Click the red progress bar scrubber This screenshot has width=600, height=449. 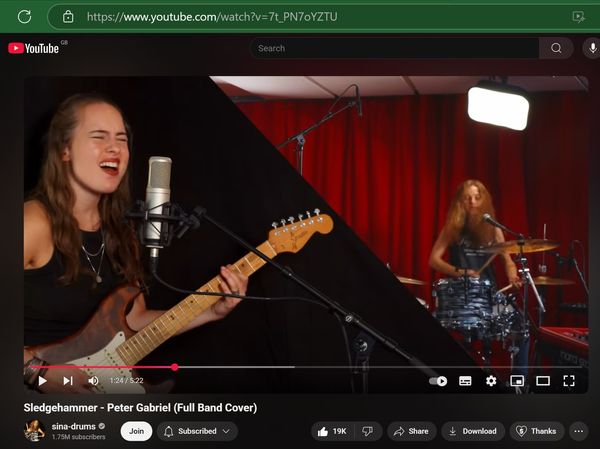(174, 367)
